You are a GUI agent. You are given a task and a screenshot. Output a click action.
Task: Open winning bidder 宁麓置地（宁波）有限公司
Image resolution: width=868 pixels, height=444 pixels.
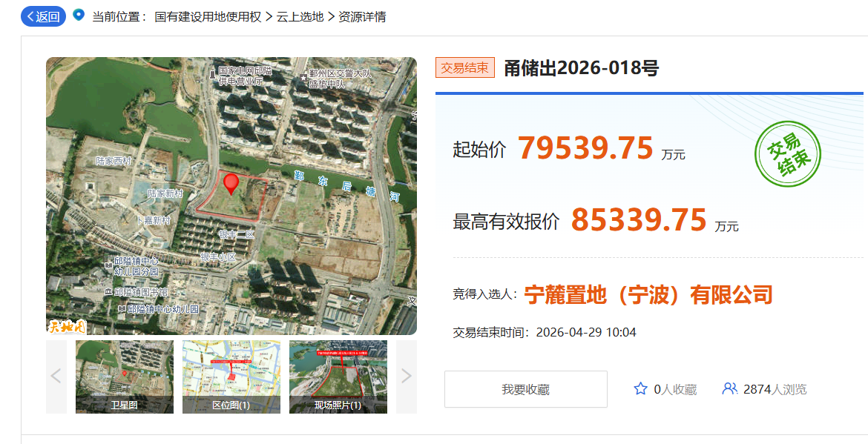(x=648, y=294)
